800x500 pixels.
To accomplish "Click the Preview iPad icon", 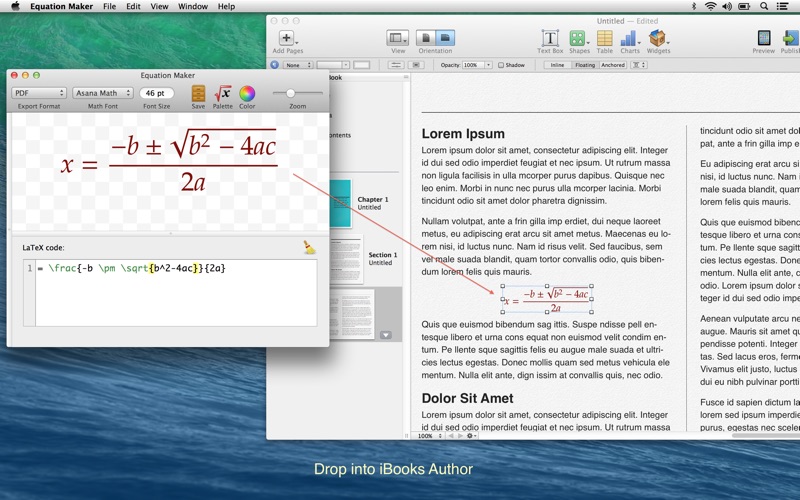I will 764,38.
